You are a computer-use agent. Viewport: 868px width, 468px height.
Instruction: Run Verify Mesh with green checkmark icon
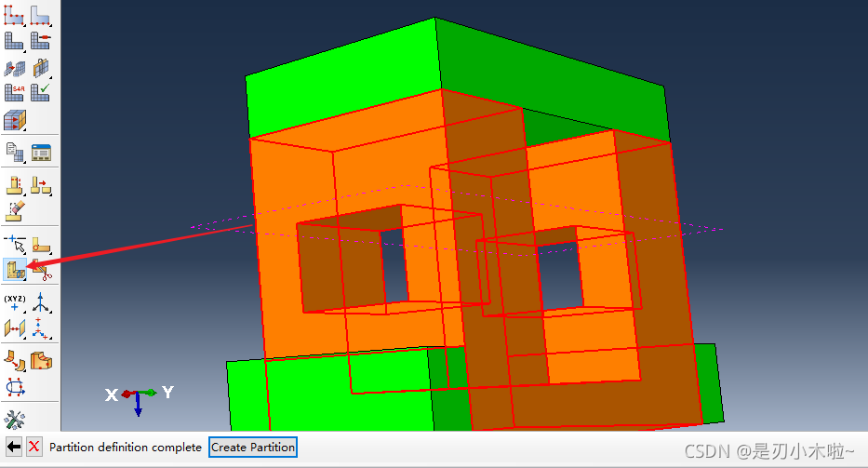coord(40,92)
